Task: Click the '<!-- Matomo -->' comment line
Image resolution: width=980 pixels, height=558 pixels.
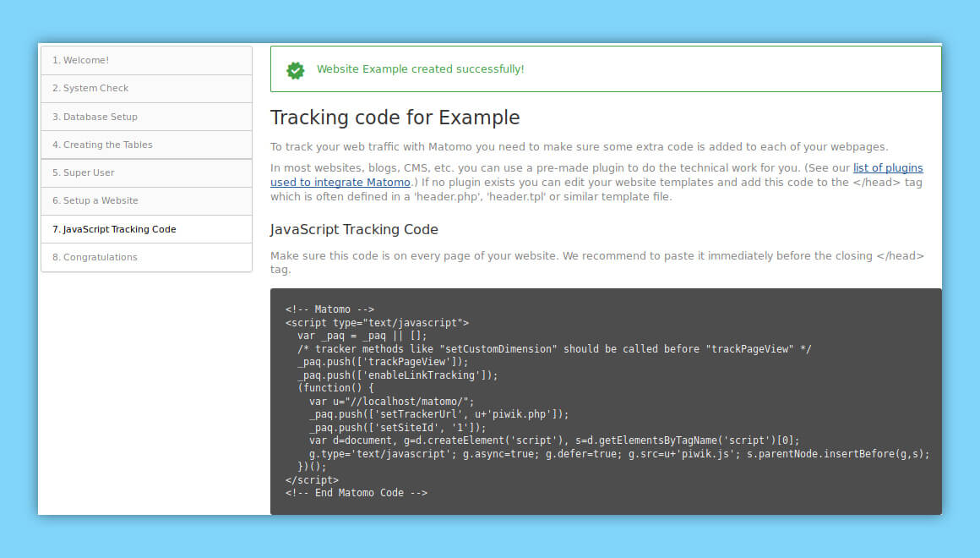Action: coord(329,309)
